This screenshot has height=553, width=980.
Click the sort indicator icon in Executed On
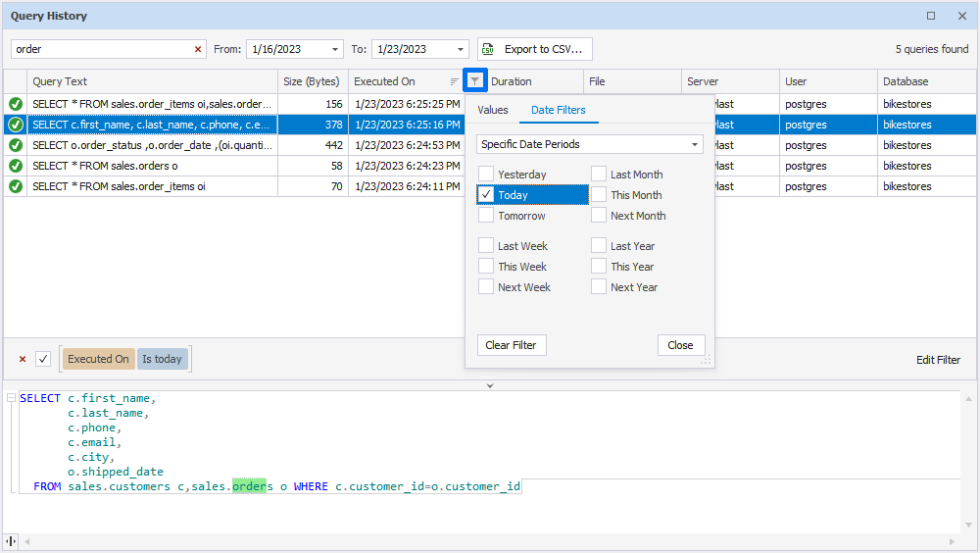click(x=454, y=81)
